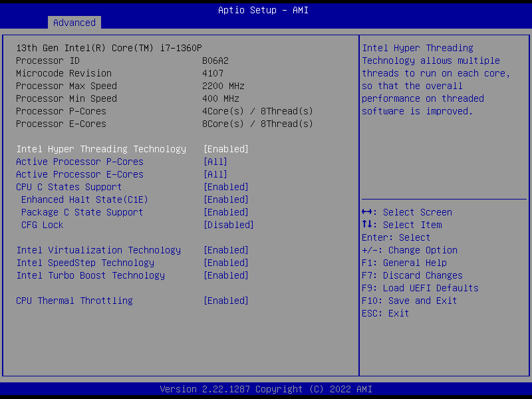Select Active Processor P-Cores setting label
The width and height of the screenshot is (532, 399).
pyautogui.click(x=80, y=162)
